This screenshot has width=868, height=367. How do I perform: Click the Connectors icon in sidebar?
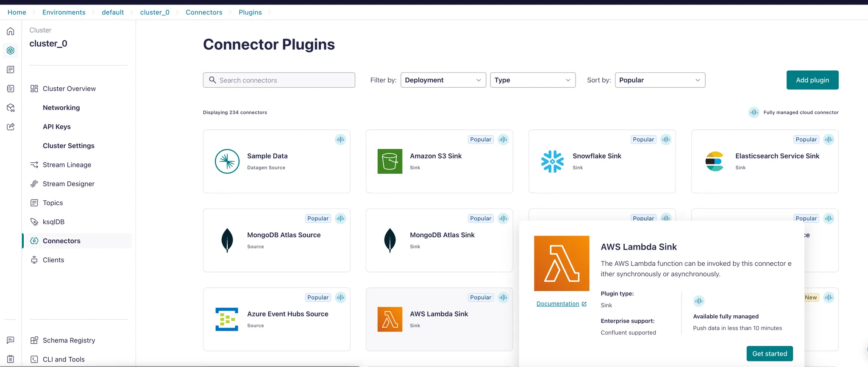click(34, 241)
